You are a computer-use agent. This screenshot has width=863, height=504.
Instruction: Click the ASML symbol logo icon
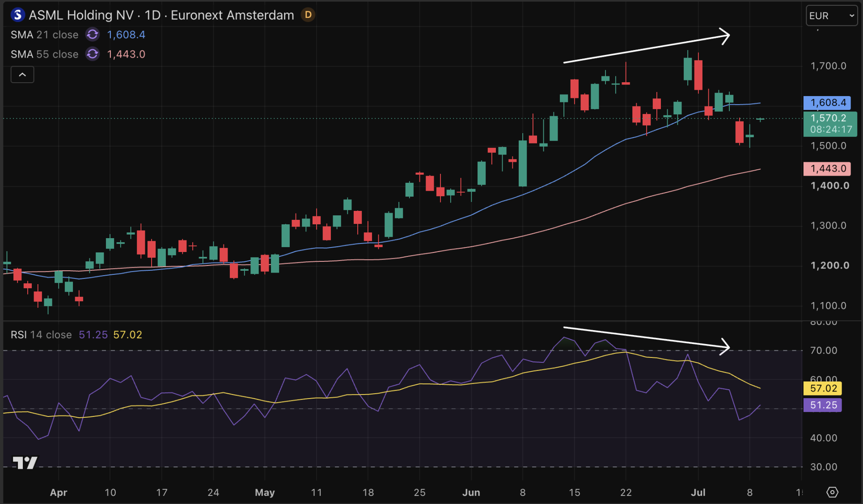[17, 15]
